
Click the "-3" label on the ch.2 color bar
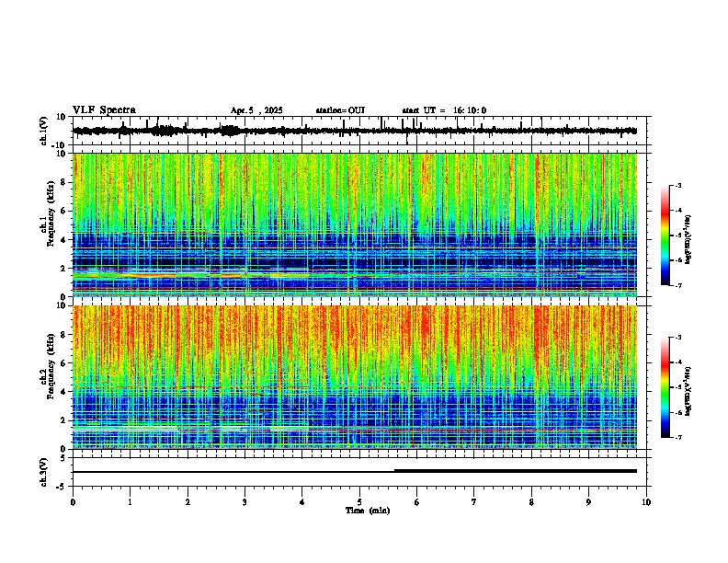tap(678, 338)
